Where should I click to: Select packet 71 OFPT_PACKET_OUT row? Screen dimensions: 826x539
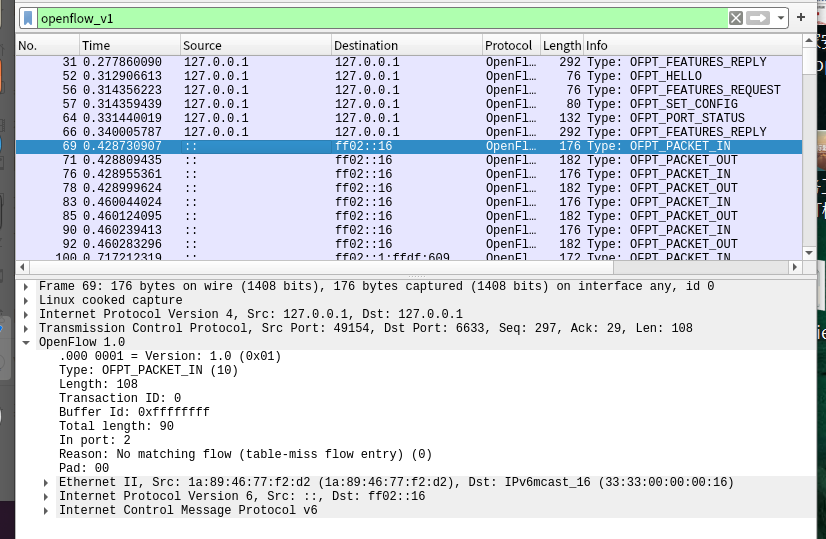(x=409, y=160)
